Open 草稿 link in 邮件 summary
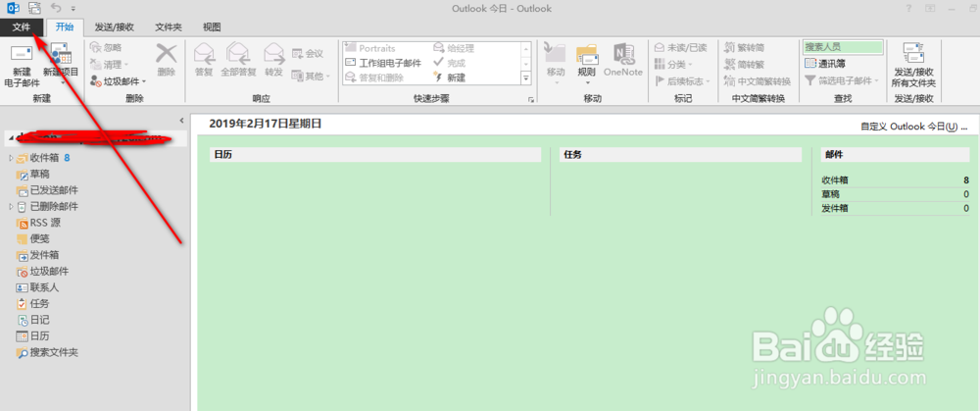The width and height of the screenshot is (980, 411). pos(830,194)
